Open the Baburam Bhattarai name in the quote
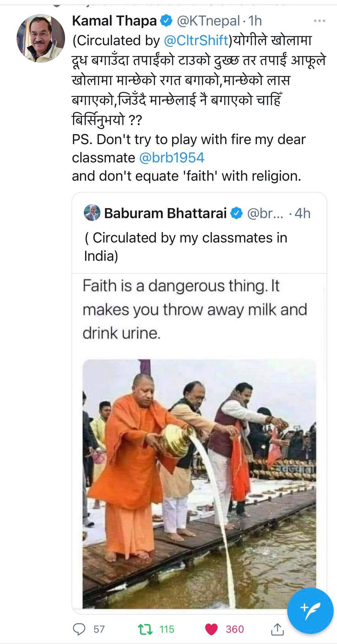337x644 pixels. pos(165,213)
